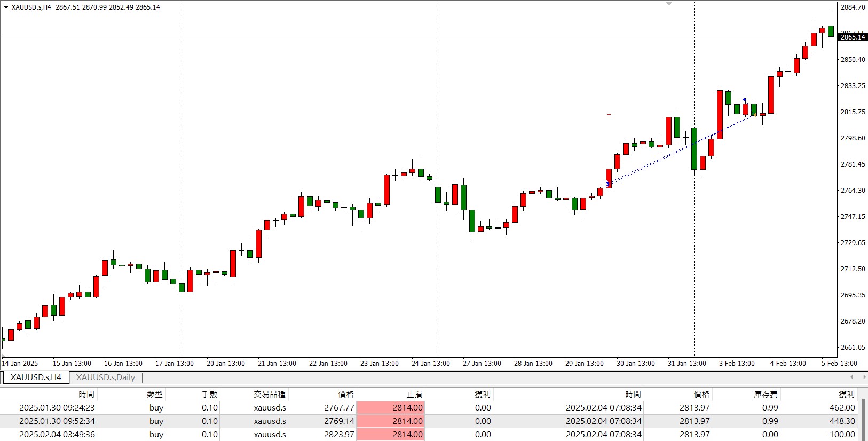868x441 pixels.
Task: Open the XAUUSD.s,H4 symbol dropdown triangle
Action: point(6,7)
